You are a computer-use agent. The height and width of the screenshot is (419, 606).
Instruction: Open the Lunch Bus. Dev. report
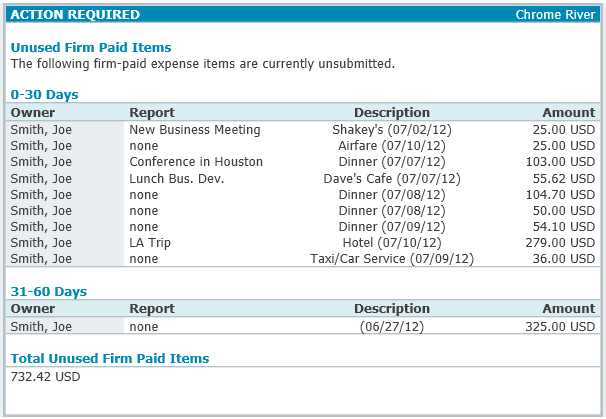(177, 178)
